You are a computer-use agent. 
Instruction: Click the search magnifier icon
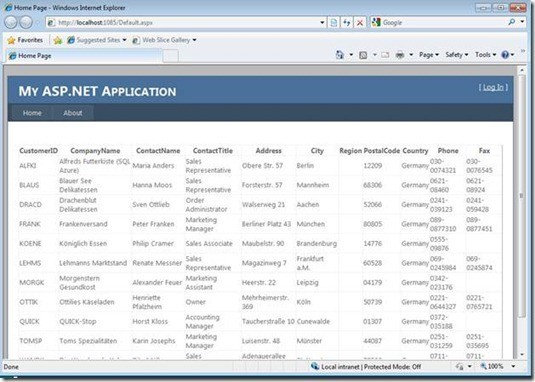pos(511,23)
